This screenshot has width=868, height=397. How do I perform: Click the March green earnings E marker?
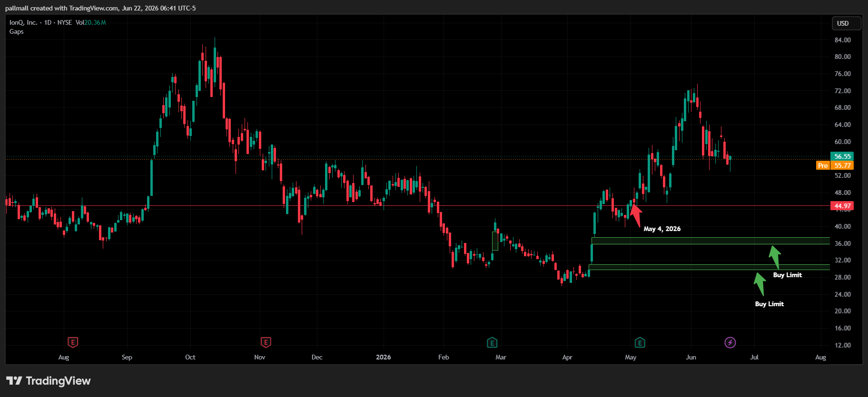pyautogui.click(x=492, y=342)
